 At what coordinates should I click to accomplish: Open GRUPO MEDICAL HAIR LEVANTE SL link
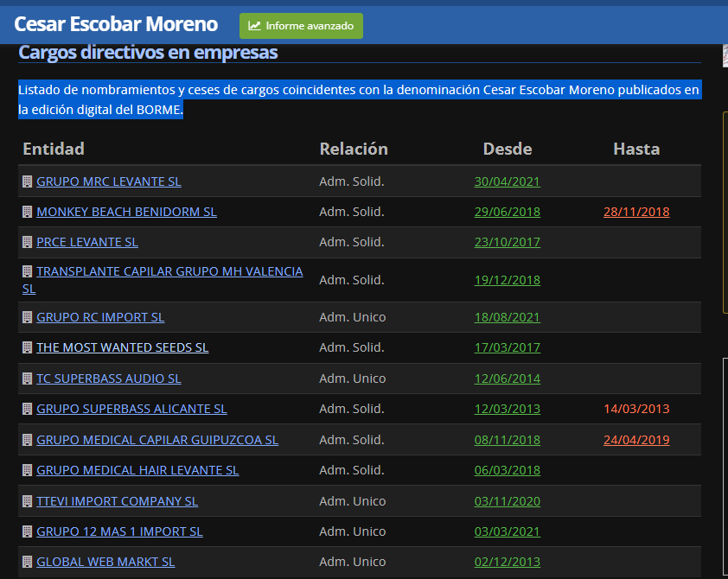click(137, 470)
